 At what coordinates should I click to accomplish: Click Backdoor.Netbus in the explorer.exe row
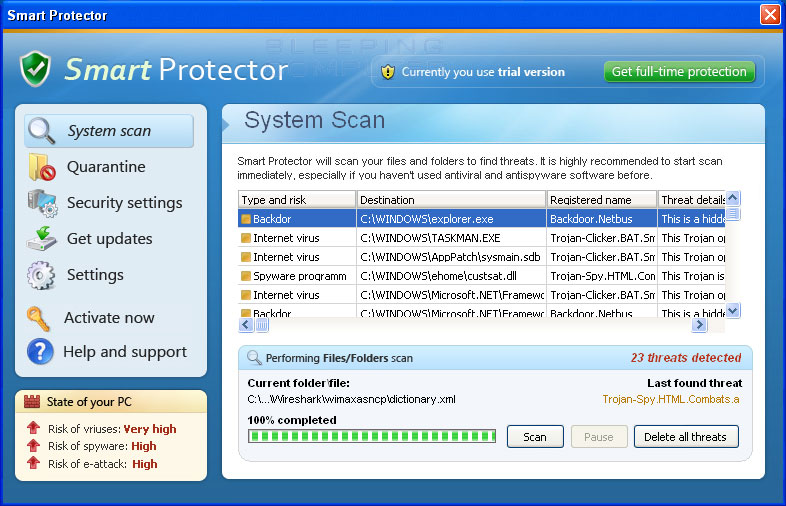click(x=602, y=219)
